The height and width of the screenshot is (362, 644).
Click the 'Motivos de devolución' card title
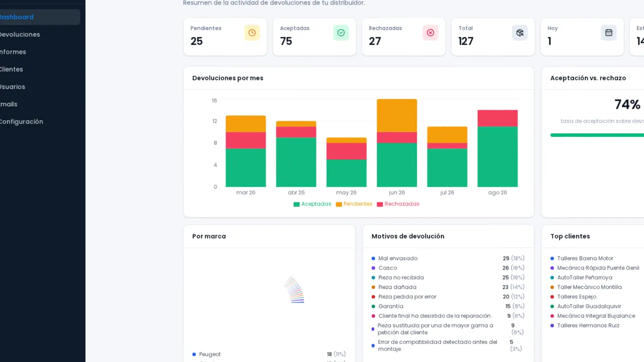(408, 236)
